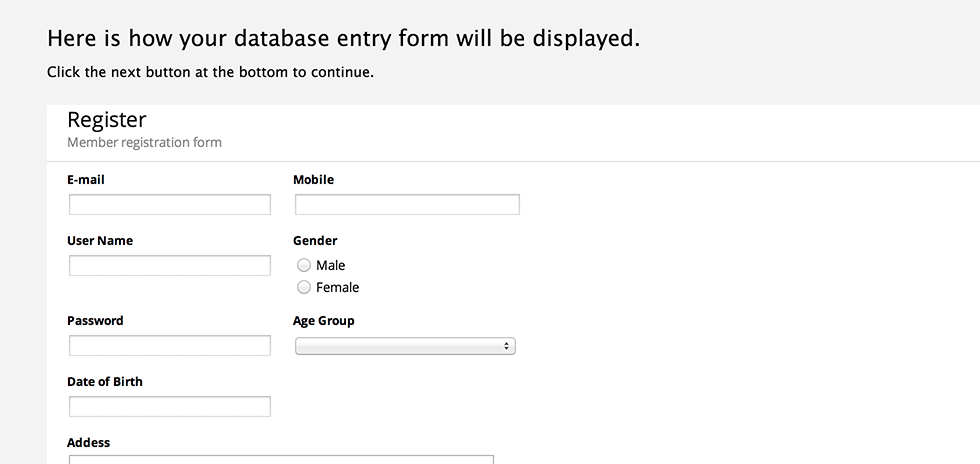Click into the User Name field

pyautogui.click(x=170, y=266)
